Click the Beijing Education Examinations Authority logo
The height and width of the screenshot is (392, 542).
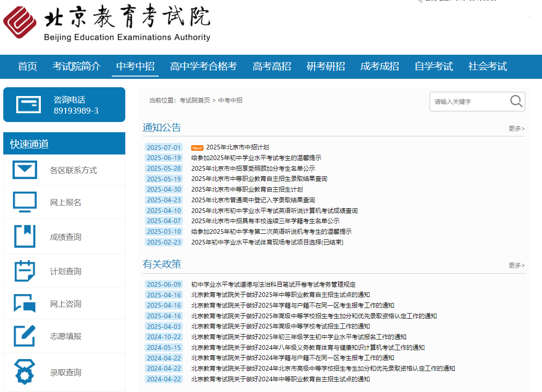click(107, 24)
